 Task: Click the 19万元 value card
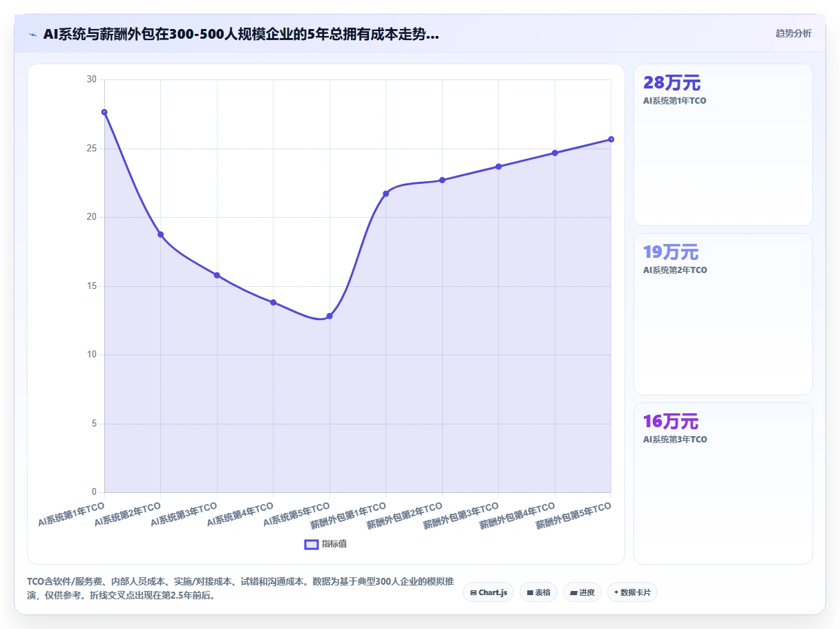click(723, 314)
